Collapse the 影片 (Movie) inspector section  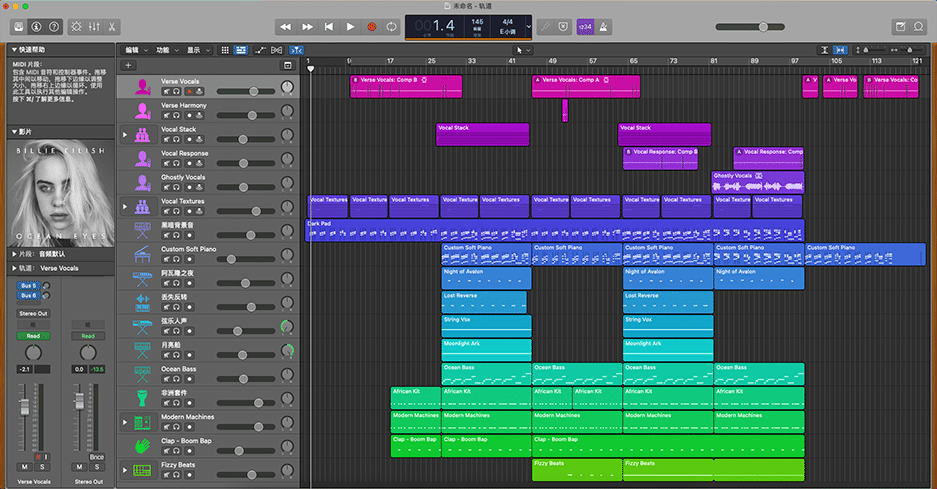13,132
